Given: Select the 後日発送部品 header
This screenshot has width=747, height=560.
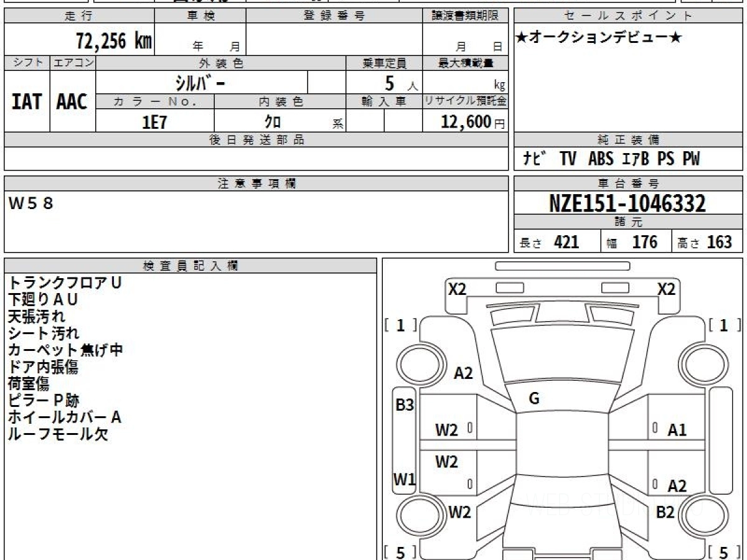Looking at the screenshot, I should [256, 140].
